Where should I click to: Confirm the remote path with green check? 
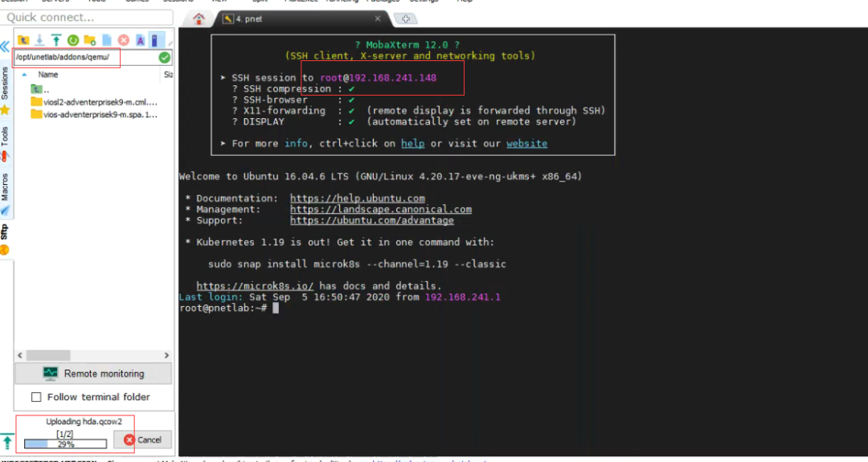pos(165,58)
